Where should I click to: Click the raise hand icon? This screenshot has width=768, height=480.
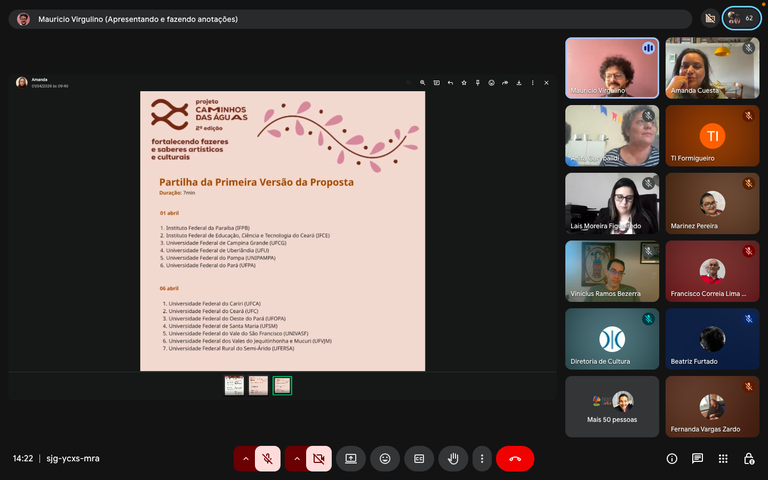(x=453, y=459)
